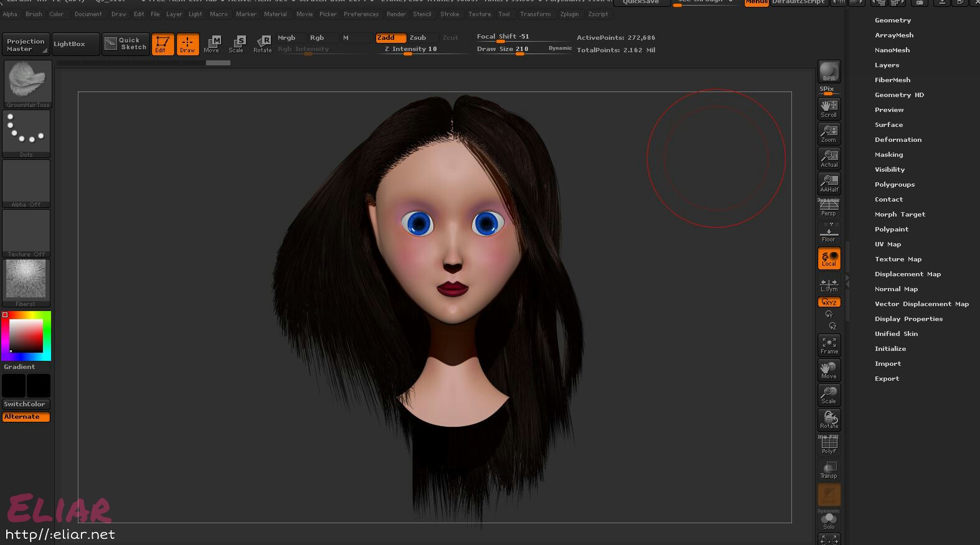
Task: Click the BPR render button
Action: tap(829, 72)
